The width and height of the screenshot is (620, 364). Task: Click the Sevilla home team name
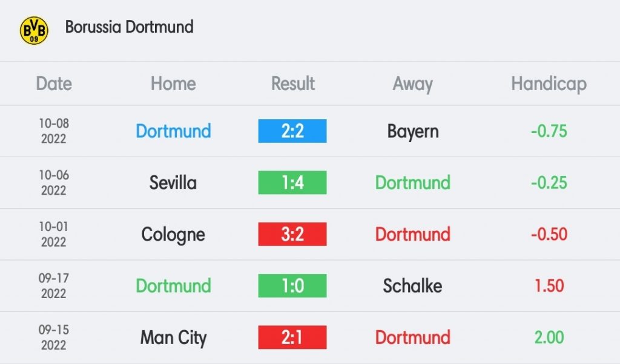173,183
